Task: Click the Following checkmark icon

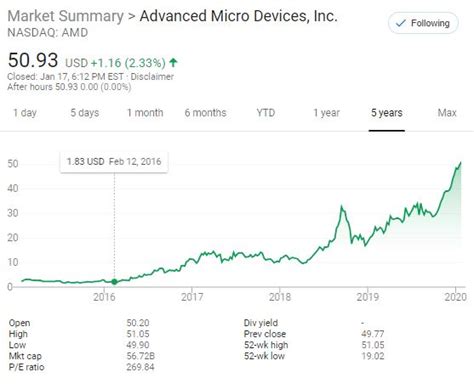Action: (400, 23)
